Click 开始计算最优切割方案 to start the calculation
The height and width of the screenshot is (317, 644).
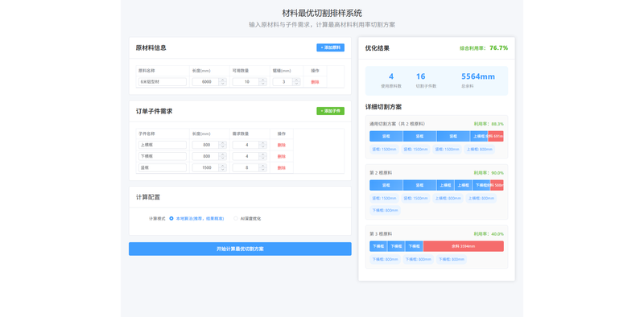pos(240,249)
